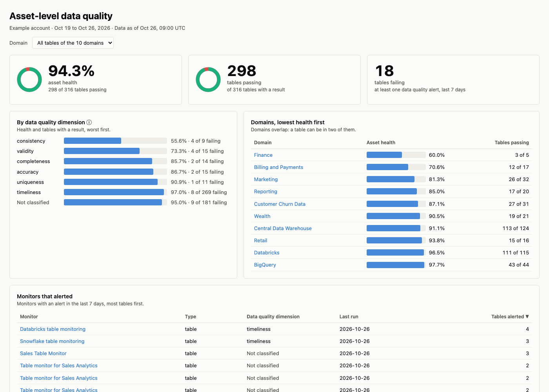The image size is (549, 392).
Task: Click the "55.6% · 4 of 9 failing" value
Action: tap(196, 141)
